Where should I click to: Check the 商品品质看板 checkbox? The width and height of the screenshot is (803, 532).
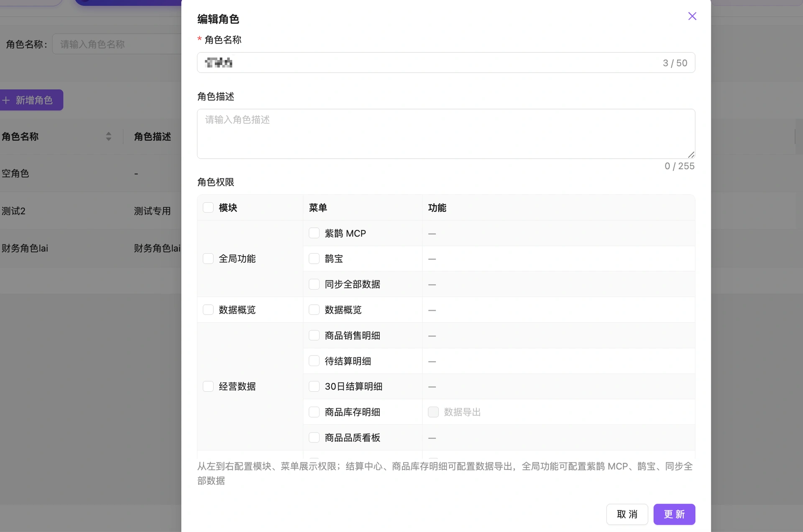[x=314, y=438]
